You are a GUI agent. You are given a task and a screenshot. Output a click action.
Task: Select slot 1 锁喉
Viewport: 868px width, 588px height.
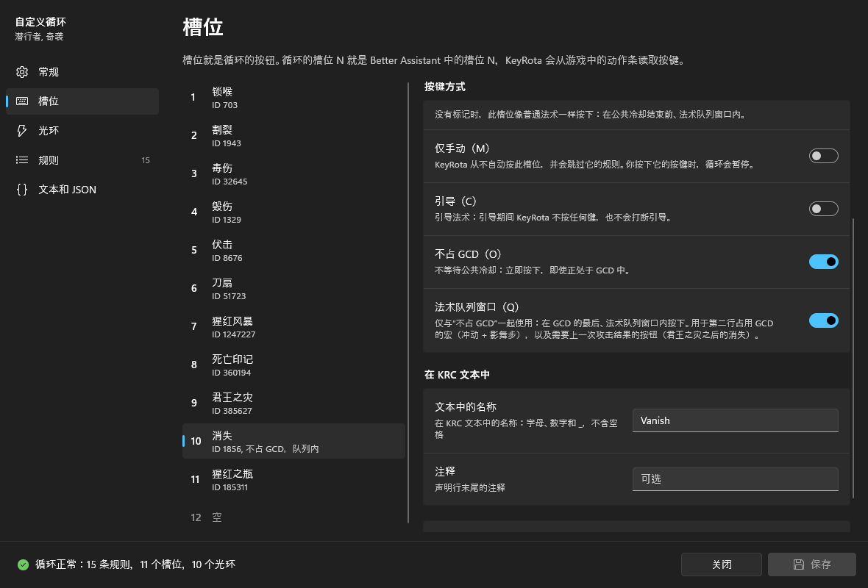click(x=294, y=97)
